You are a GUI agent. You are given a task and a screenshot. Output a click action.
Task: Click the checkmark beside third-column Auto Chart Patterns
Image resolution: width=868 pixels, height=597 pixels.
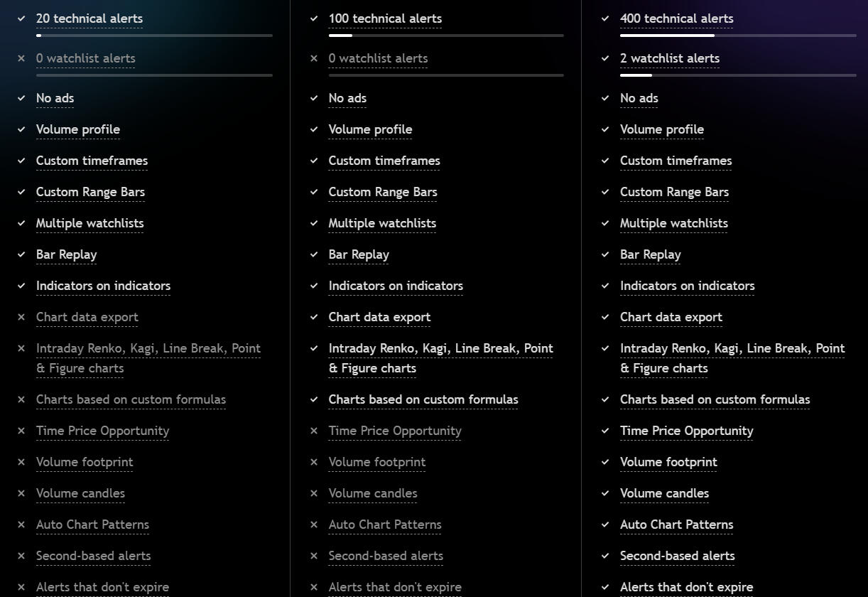click(605, 525)
